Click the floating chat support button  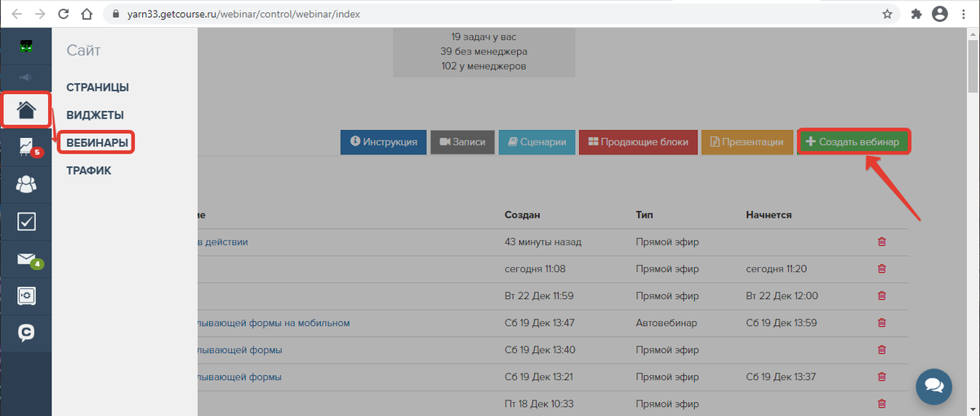pos(933,386)
